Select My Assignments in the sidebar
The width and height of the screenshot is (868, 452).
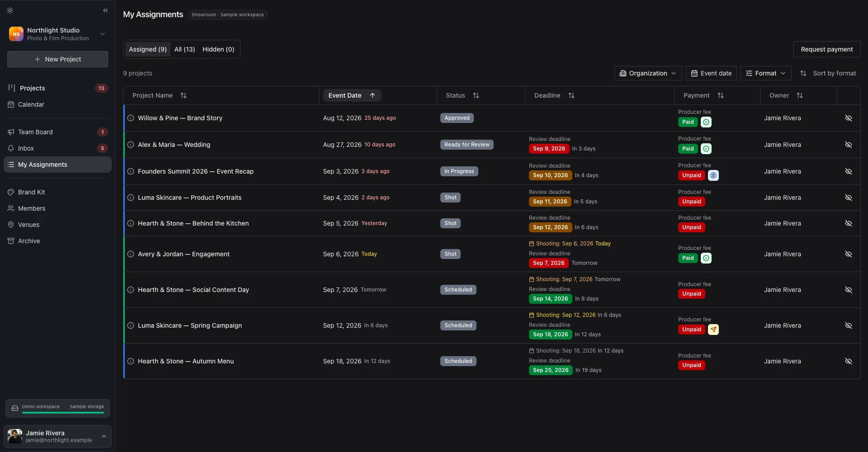pyautogui.click(x=57, y=165)
